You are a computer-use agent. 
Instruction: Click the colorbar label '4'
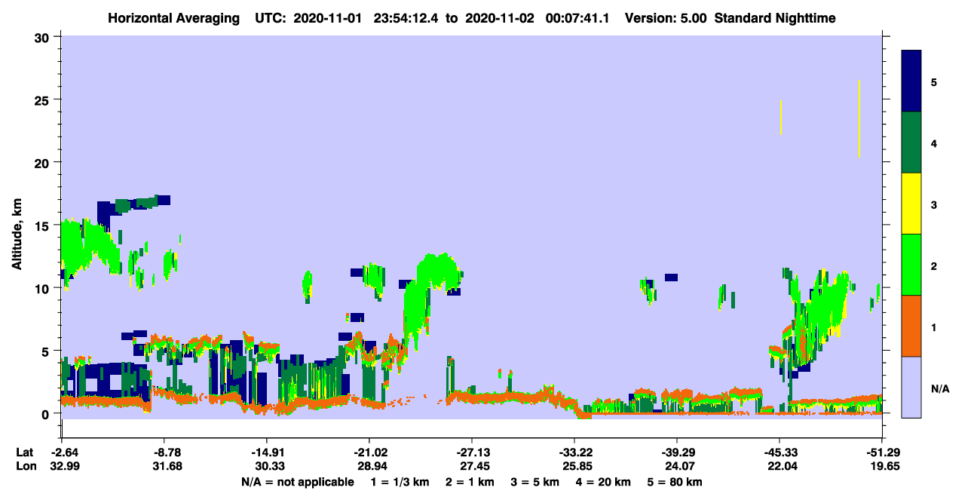pos(934,143)
